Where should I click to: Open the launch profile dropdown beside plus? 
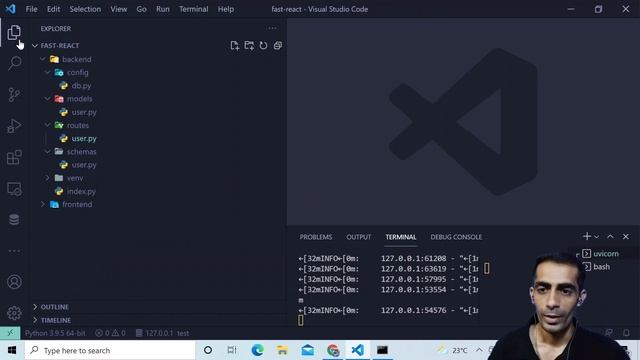point(596,237)
